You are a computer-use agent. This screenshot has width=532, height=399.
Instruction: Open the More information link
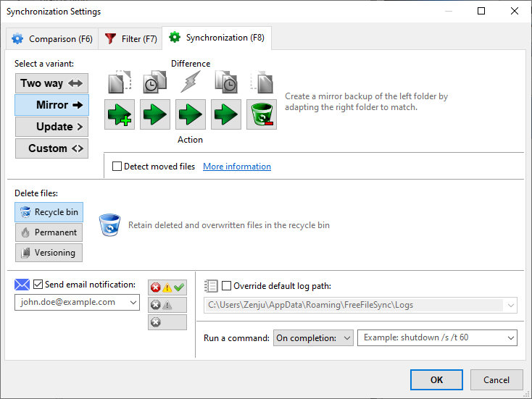click(237, 167)
